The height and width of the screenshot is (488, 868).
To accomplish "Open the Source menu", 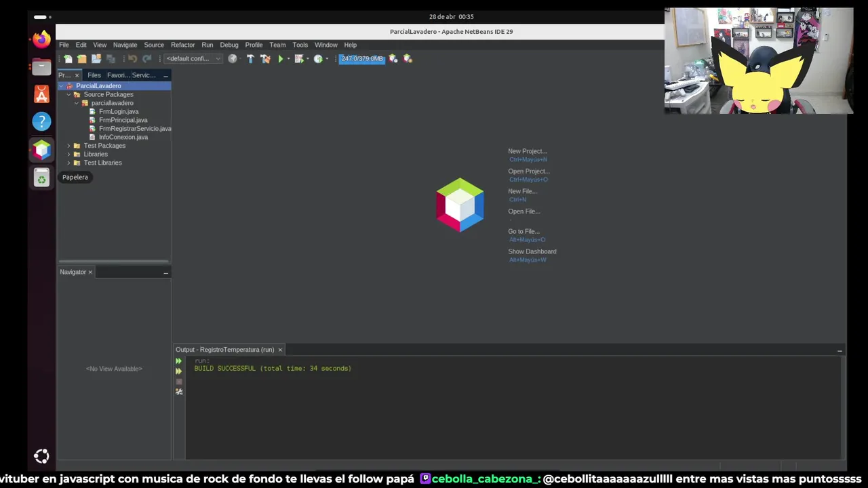I will [154, 45].
